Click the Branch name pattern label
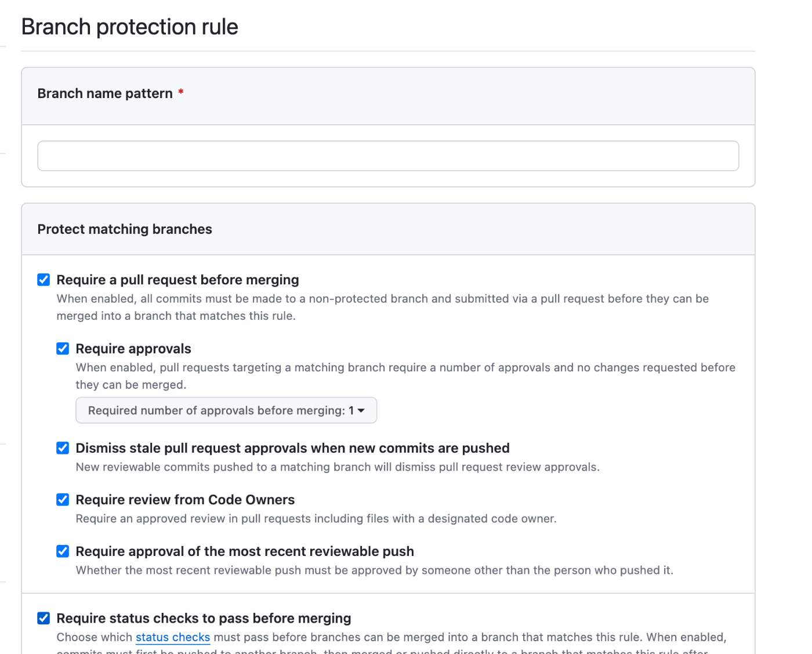This screenshot has height=654, width=812. coord(105,93)
